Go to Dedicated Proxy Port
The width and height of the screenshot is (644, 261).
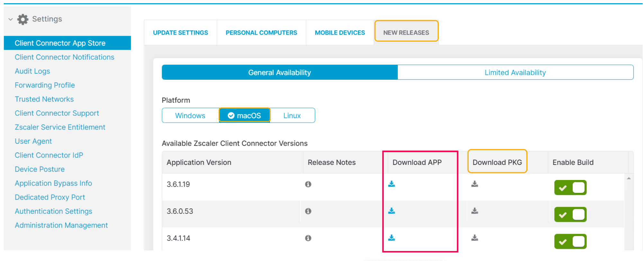(50, 197)
